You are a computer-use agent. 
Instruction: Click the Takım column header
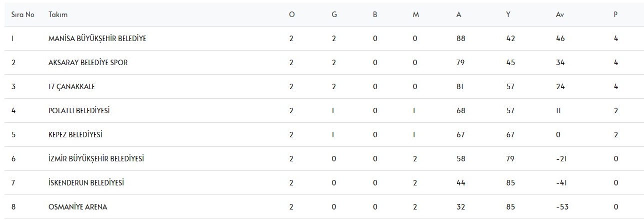[58, 15]
